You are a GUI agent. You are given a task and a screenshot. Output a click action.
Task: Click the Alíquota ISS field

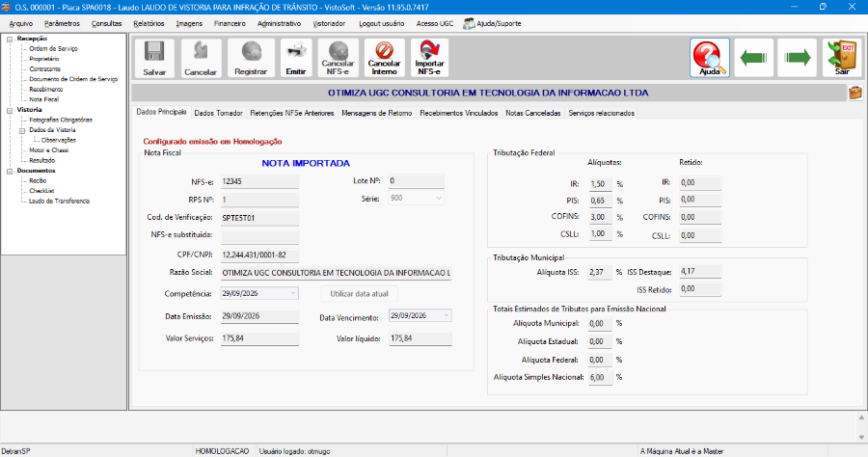pyautogui.click(x=600, y=272)
